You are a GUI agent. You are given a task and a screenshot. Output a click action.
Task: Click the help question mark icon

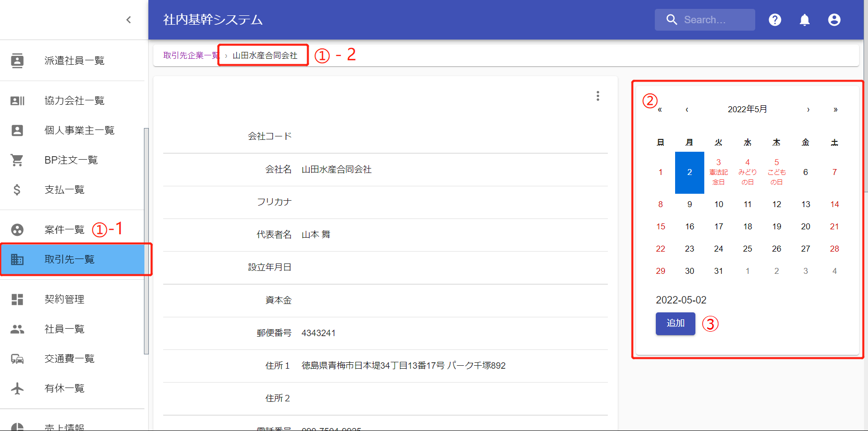pyautogui.click(x=775, y=20)
